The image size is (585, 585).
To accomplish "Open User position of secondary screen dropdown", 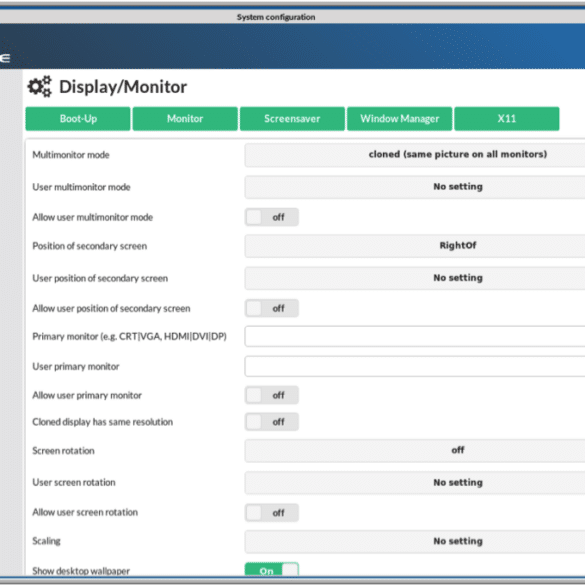I will pyautogui.click(x=415, y=278).
